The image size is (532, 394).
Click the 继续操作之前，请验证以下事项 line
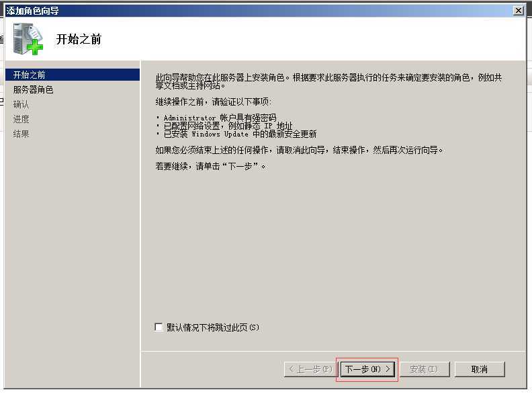(x=214, y=102)
